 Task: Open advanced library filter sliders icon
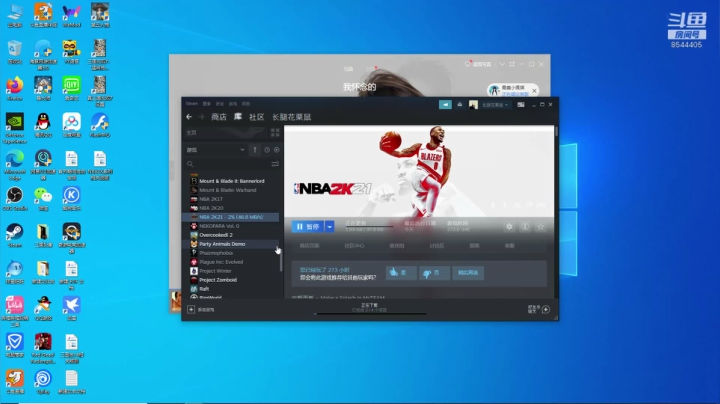pyautogui.click(x=275, y=164)
